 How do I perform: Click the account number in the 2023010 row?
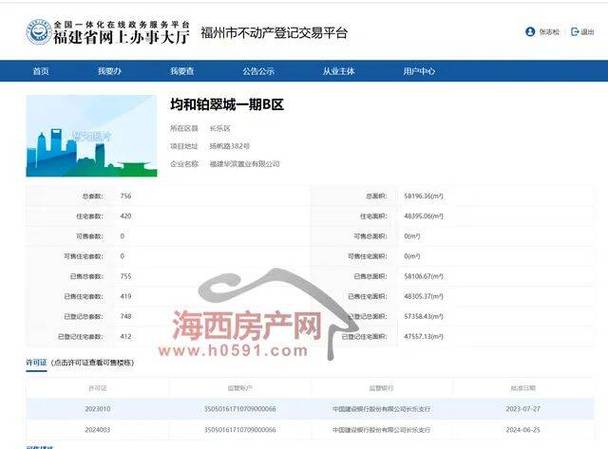pyautogui.click(x=240, y=409)
